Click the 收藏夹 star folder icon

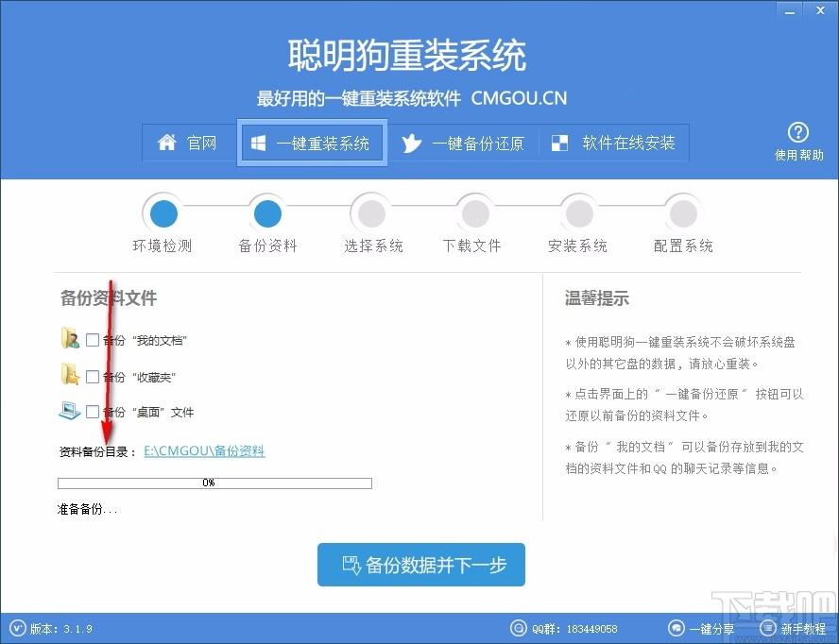[70, 375]
